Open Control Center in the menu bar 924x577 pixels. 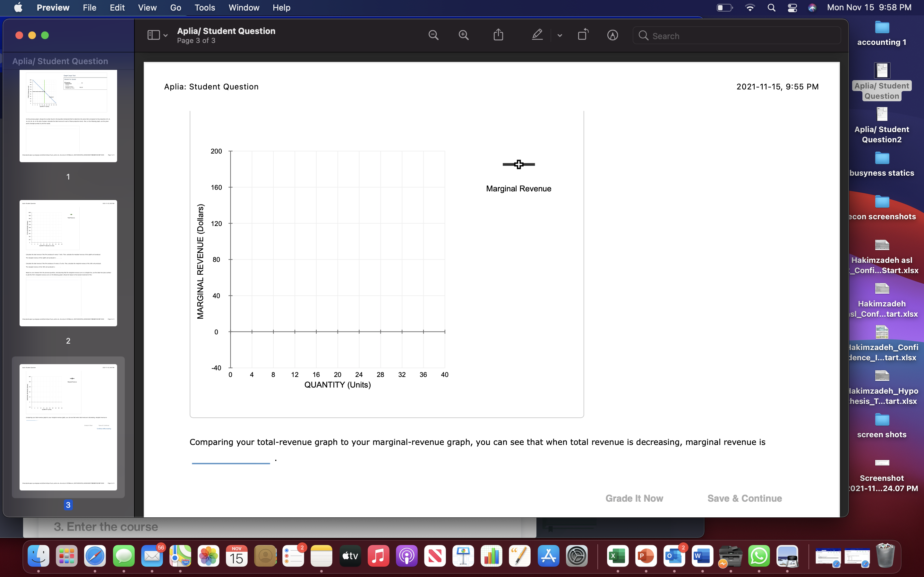(x=792, y=8)
